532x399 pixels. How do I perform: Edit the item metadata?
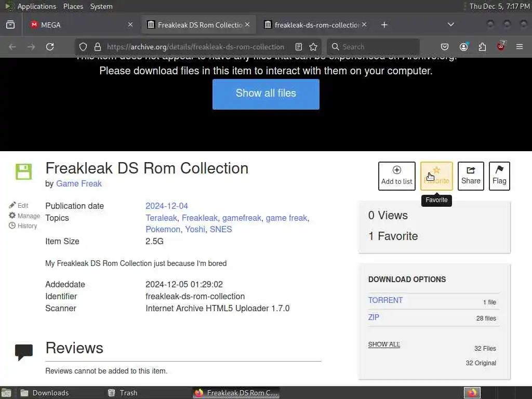pyautogui.click(x=19, y=205)
